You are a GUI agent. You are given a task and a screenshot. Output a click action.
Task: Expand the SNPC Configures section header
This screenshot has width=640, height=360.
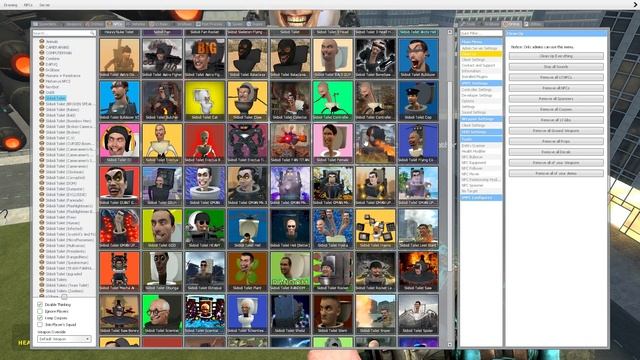point(481,198)
